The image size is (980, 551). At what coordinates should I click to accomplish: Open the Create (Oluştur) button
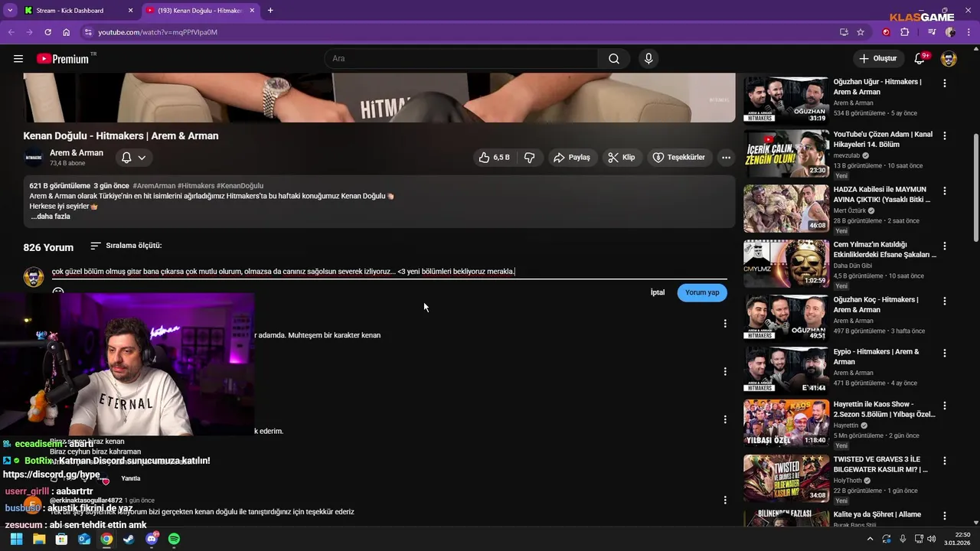coord(878,59)
